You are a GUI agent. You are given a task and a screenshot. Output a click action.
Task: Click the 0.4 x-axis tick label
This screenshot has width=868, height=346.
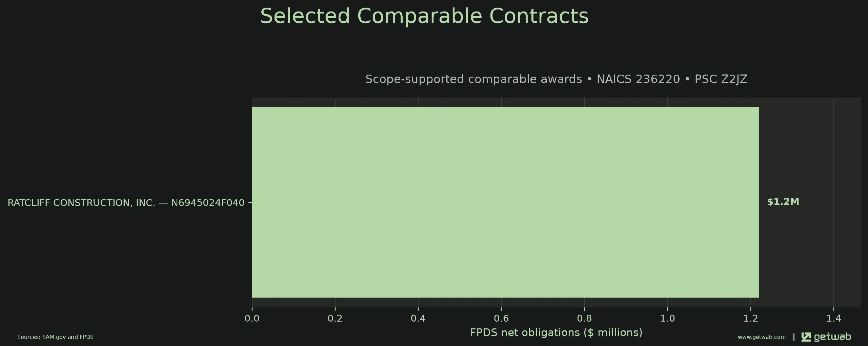click(418, 318)
